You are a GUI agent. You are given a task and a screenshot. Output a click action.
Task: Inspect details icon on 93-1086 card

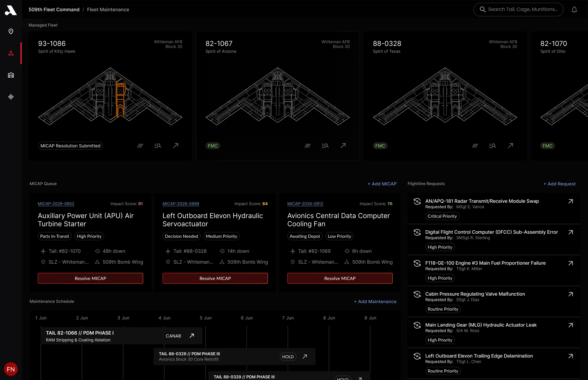(x=158, y=146)
